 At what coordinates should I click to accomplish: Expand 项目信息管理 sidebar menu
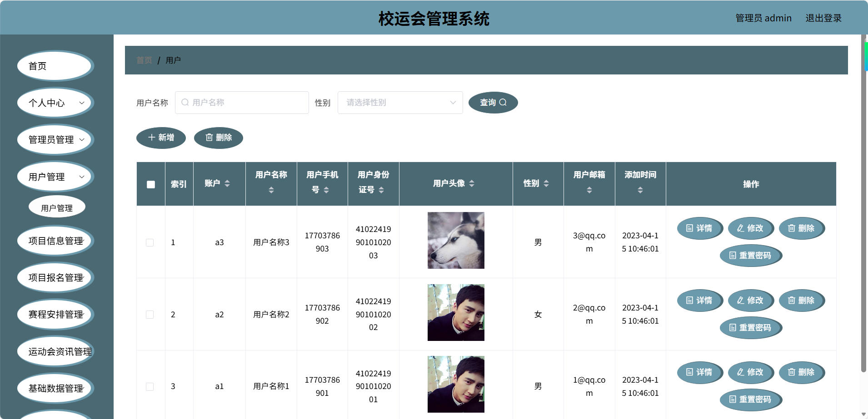[55, 241]
